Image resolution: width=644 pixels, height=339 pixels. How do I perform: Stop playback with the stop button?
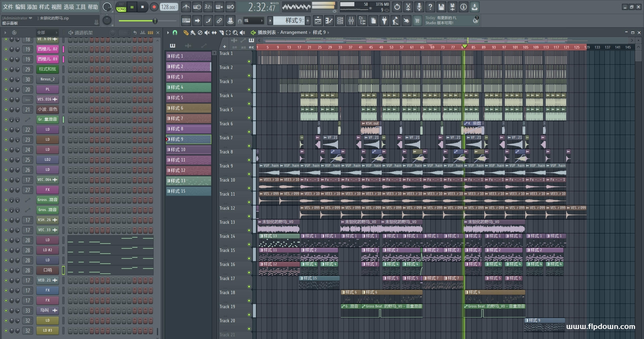coord(143,7)
